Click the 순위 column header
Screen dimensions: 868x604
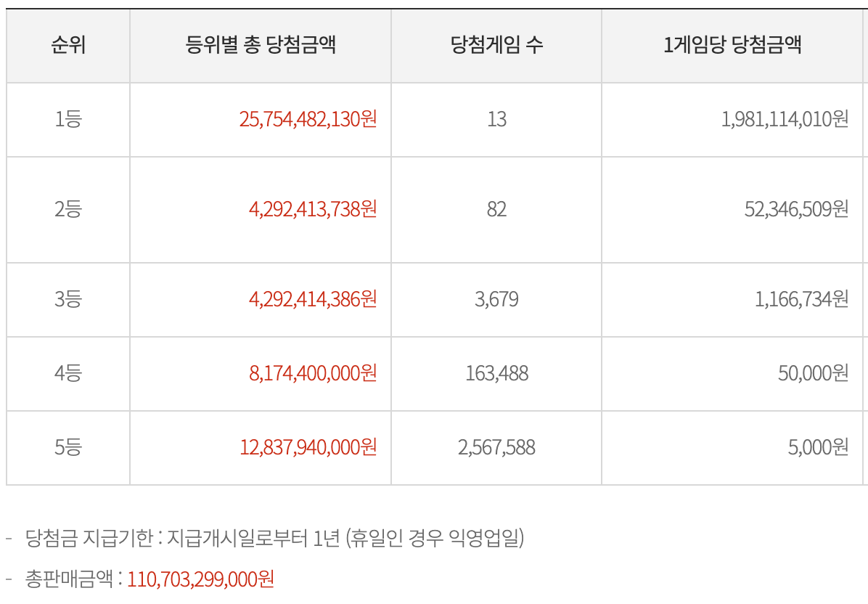(68, 46)
